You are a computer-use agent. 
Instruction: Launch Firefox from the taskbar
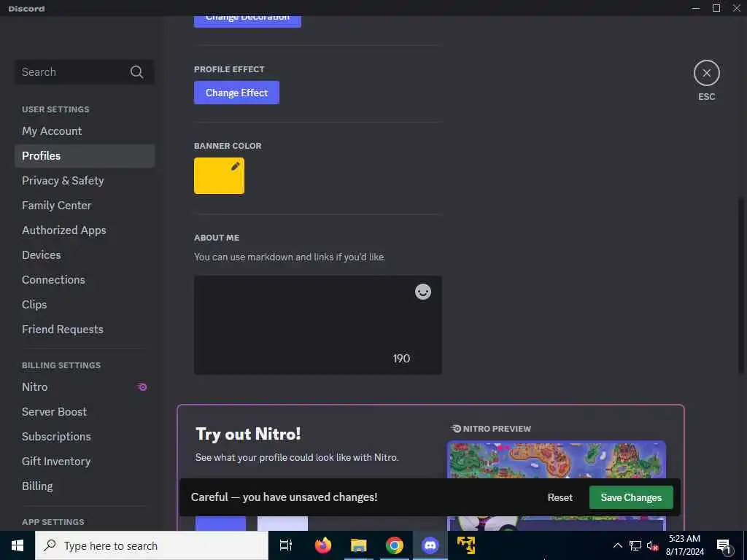(x=323, y=545)
